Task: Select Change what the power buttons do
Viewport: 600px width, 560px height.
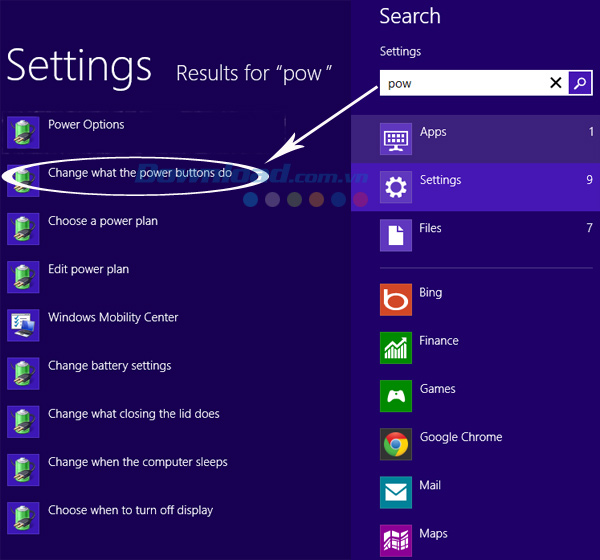Action: point(140,173)
